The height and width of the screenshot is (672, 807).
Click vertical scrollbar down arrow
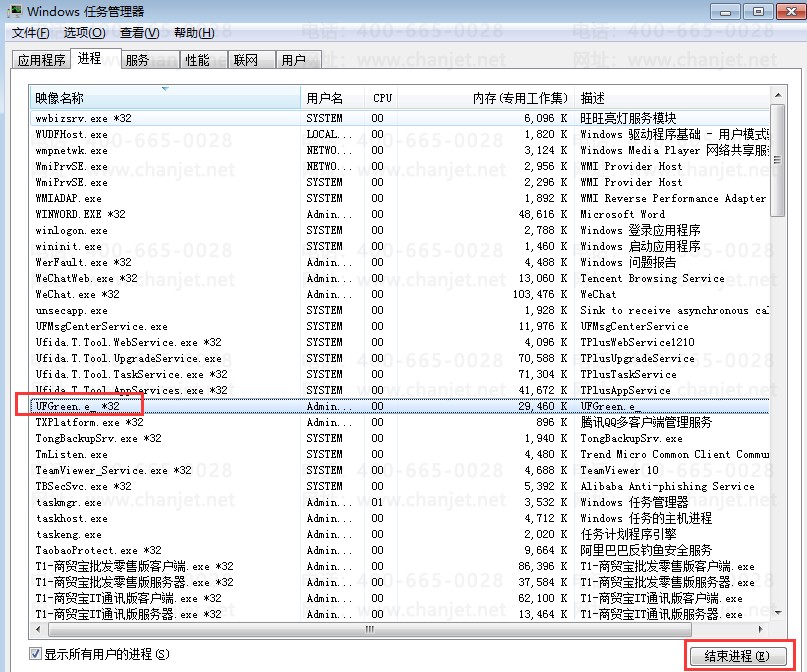point(778,613)
